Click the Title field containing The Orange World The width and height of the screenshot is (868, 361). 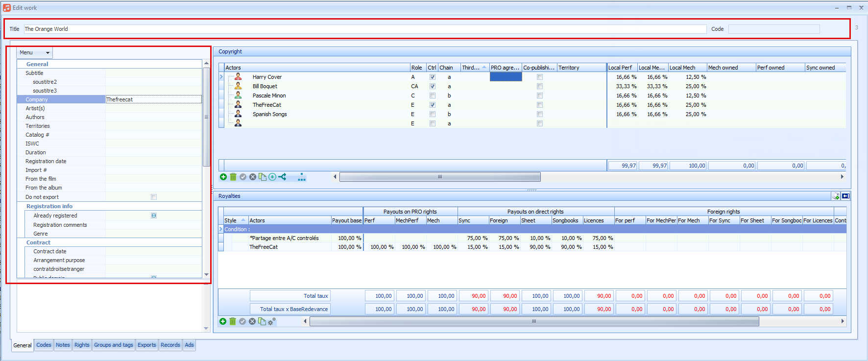(x=365, y=29)
